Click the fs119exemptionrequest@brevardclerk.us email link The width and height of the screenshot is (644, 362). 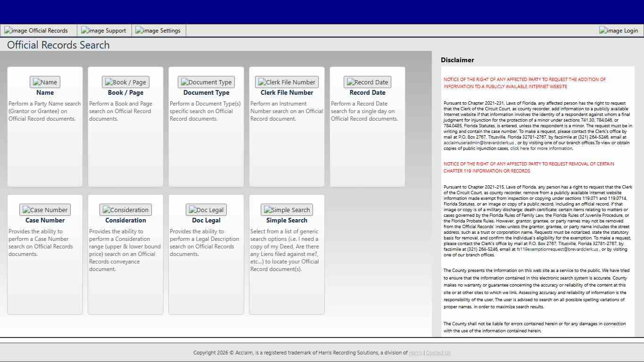pos(557,249)
